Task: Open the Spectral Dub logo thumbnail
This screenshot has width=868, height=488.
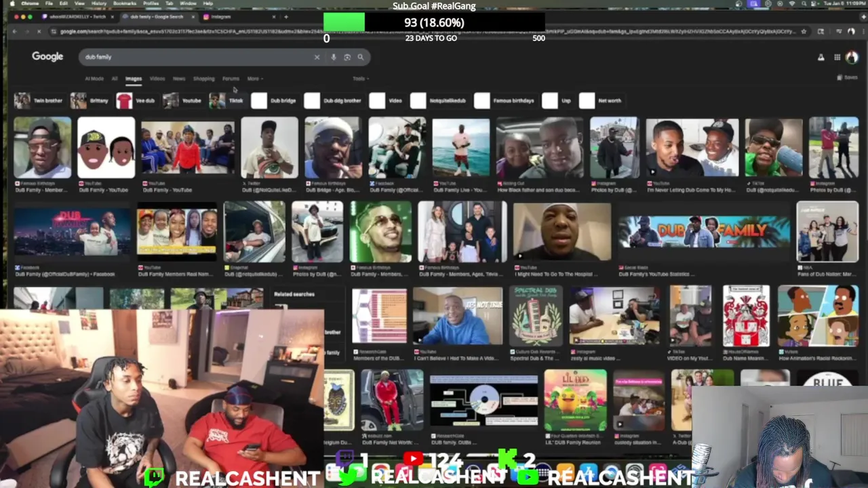Action: (536, 316)
